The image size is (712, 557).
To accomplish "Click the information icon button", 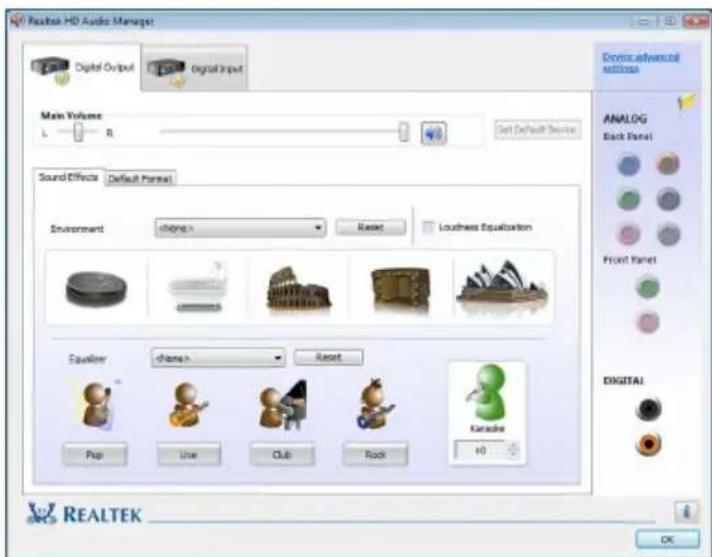I will (686, 512).
